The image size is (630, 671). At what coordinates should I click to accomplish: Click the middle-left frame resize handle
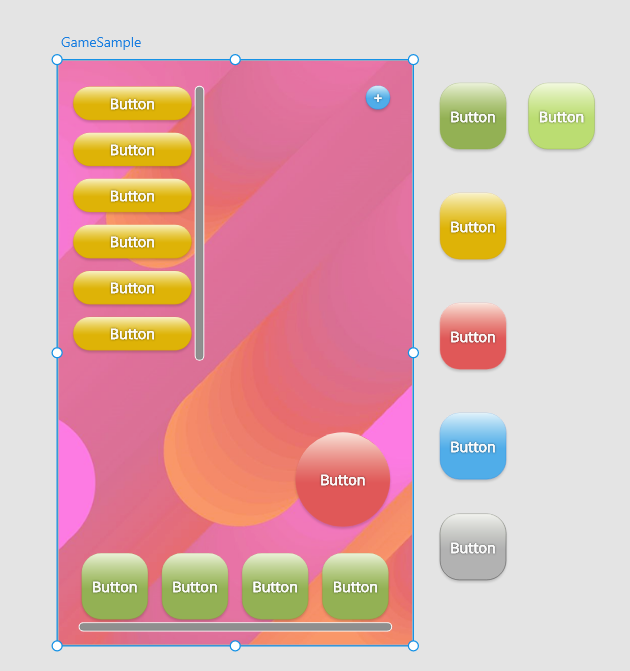[x=57, y=353]
